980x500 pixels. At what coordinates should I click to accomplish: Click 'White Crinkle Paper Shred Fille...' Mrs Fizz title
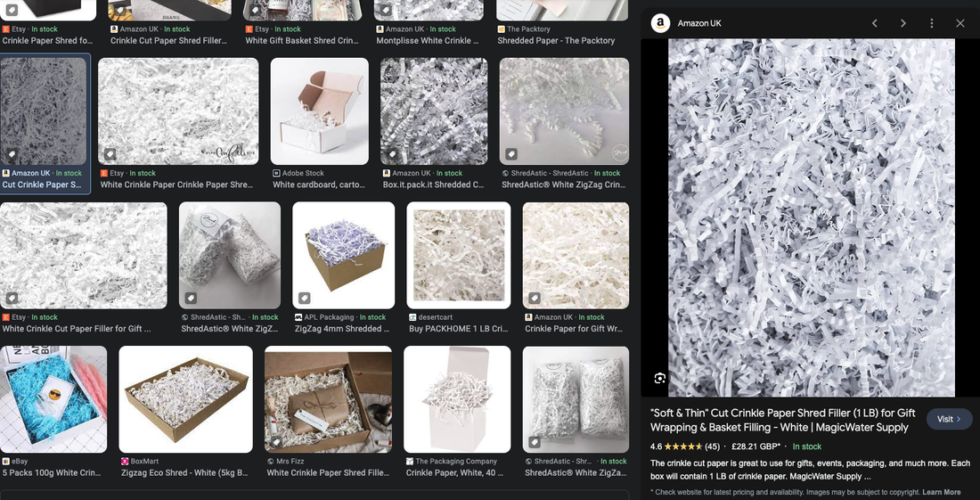click(328, 472)
